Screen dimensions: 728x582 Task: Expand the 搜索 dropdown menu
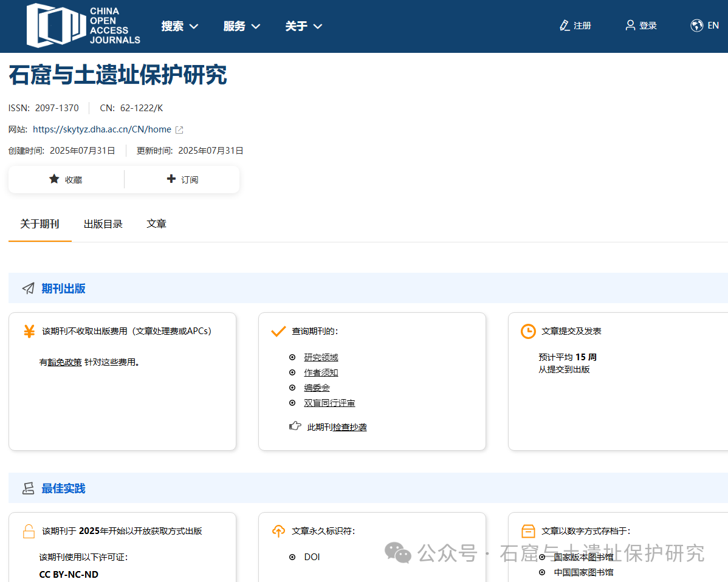click(180, 26)
